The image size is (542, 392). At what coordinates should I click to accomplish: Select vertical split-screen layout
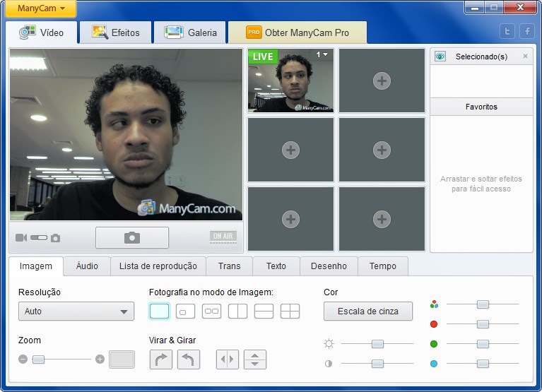(238, 311)
